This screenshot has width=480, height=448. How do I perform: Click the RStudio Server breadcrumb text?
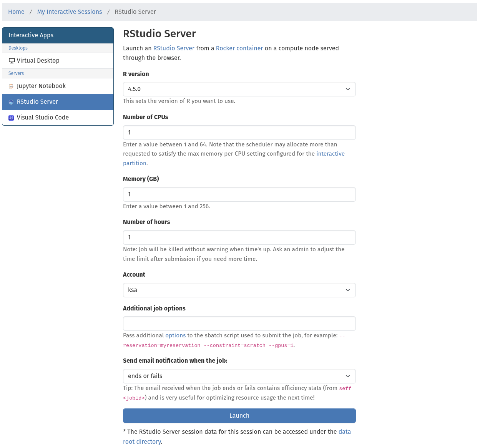(x=135, y=12)
